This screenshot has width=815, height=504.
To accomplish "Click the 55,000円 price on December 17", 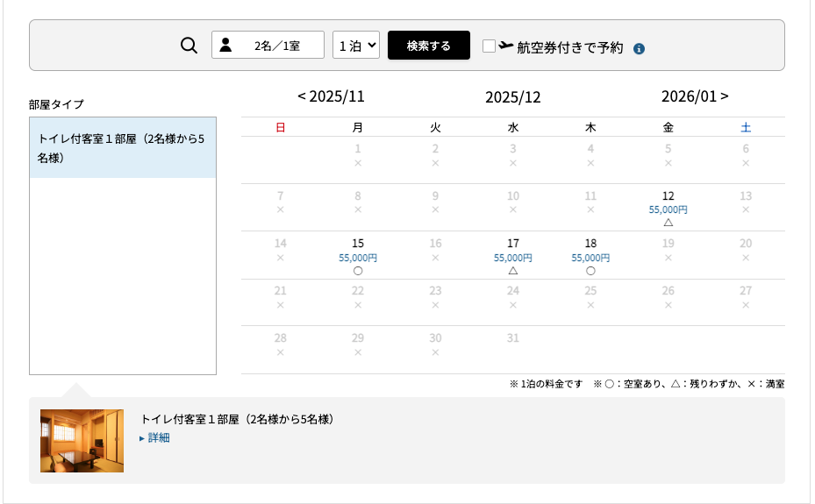I will click(513, 258).
